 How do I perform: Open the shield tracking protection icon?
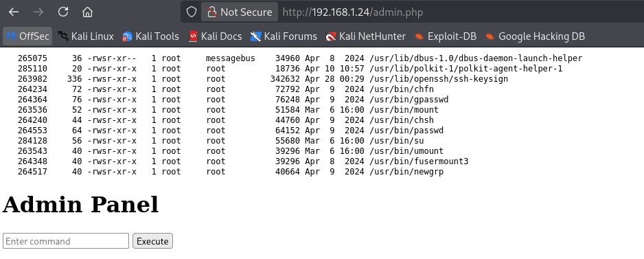coord(192,12)
